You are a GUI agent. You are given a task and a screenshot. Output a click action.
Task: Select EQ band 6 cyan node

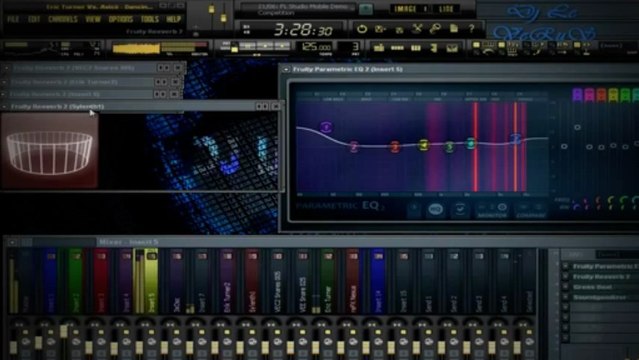(471, 143)
